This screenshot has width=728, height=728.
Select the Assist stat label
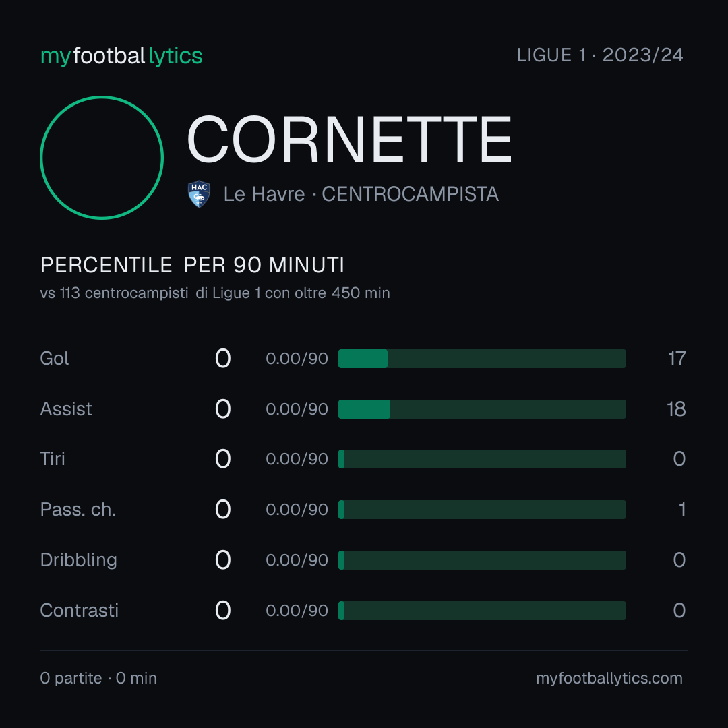(x=66, y=409)
